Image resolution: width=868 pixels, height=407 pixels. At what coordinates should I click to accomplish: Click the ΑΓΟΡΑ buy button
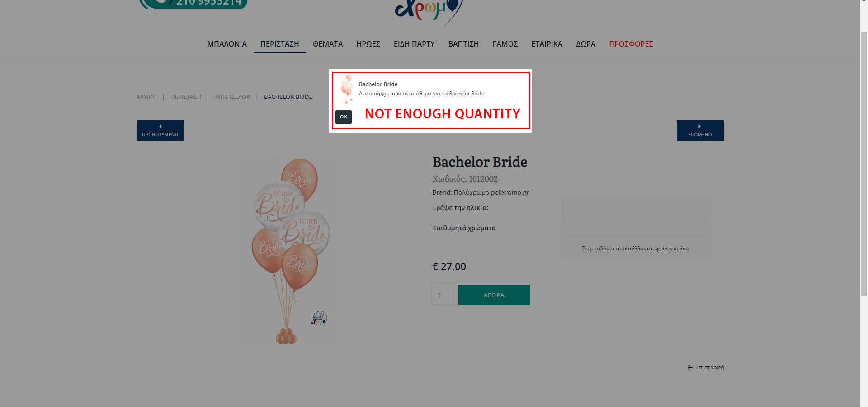click(x=494, y=295)
